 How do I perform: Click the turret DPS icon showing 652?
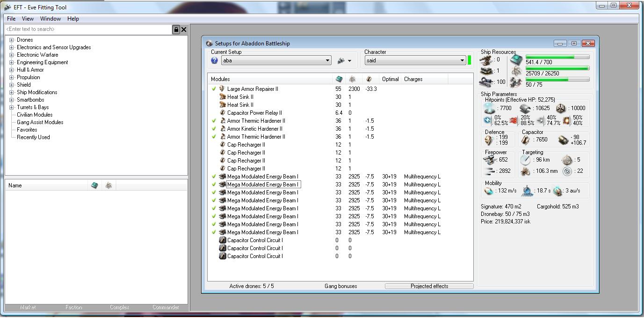pyautogui.click(x=490, y=160)
